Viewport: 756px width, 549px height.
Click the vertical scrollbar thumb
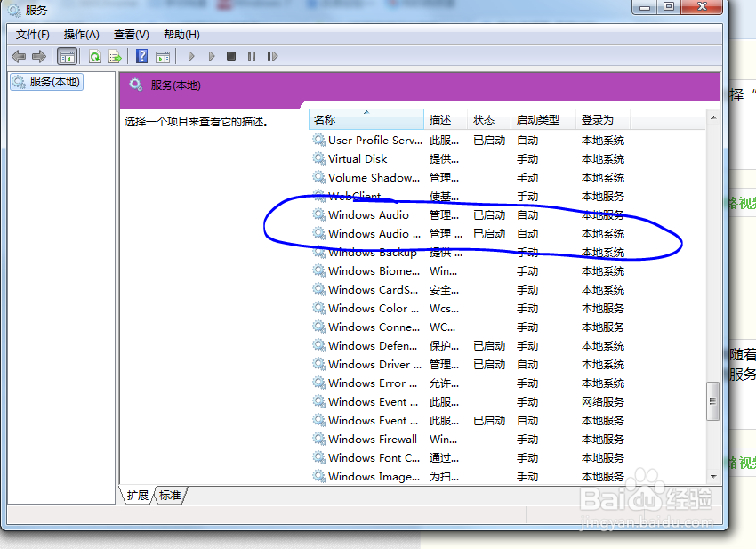[x=713, y=401]
